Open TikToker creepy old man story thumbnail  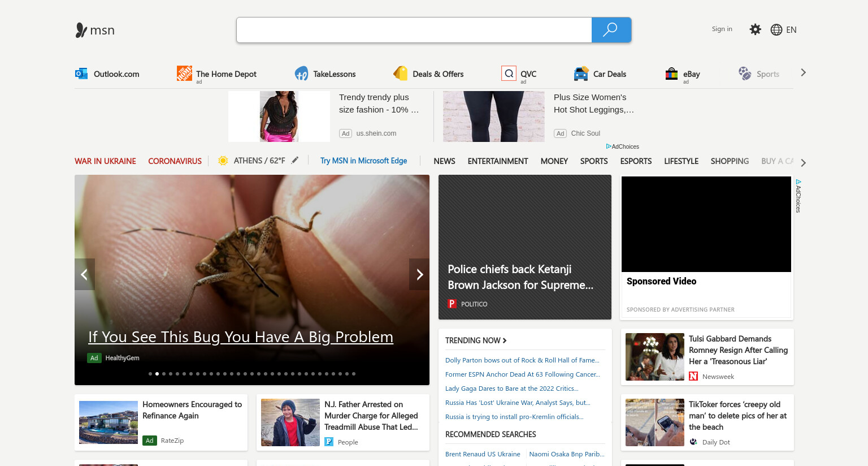tap(655, 422)
